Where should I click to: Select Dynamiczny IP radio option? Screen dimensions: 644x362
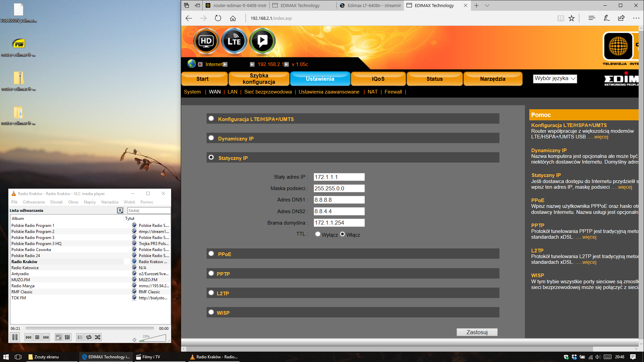(x=211, y=138)
